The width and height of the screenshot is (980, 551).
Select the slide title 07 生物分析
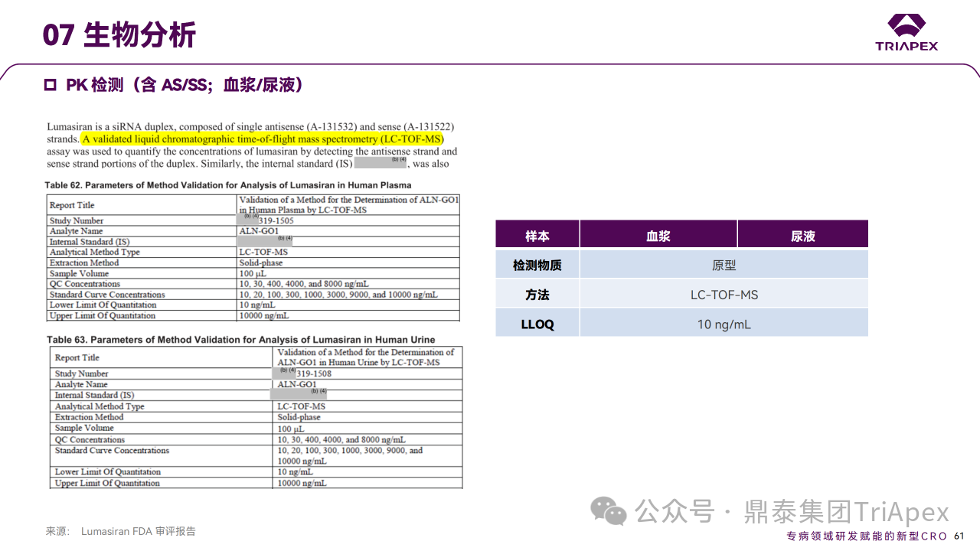click(119, 35)
